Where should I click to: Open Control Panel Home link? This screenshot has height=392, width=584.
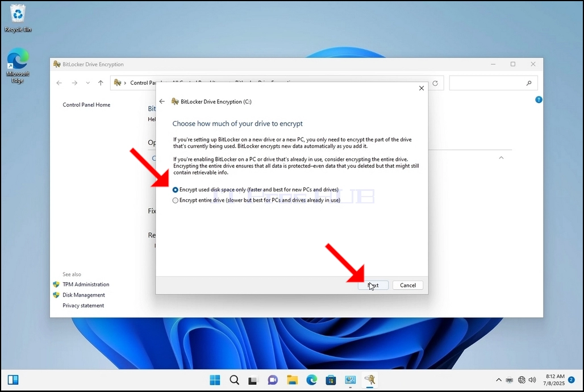pyautogui.click(x=86, y=105)
